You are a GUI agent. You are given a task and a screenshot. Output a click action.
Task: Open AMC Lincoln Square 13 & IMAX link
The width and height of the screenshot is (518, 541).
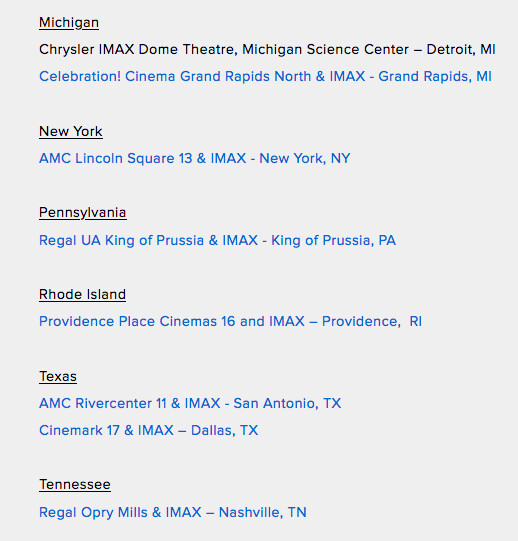tap(194, 158)
